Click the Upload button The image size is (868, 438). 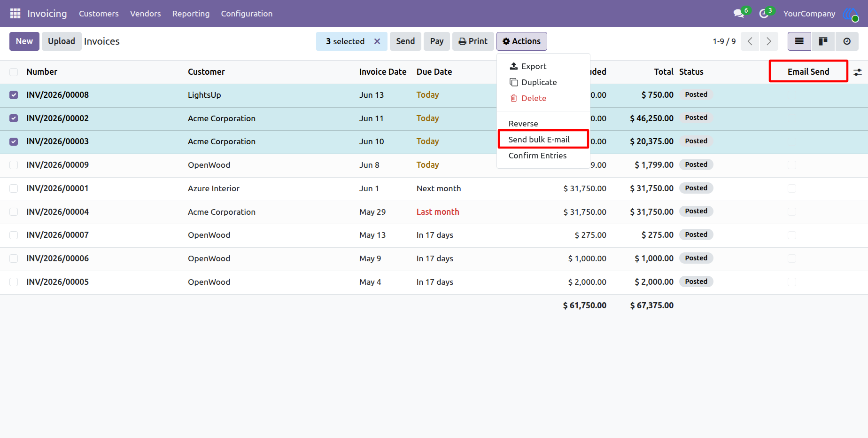tap(62, 41)
